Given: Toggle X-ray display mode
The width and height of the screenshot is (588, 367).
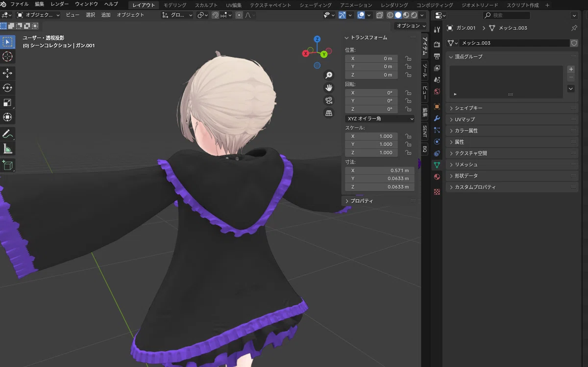Looking at the screenshot, I should 380,15.
